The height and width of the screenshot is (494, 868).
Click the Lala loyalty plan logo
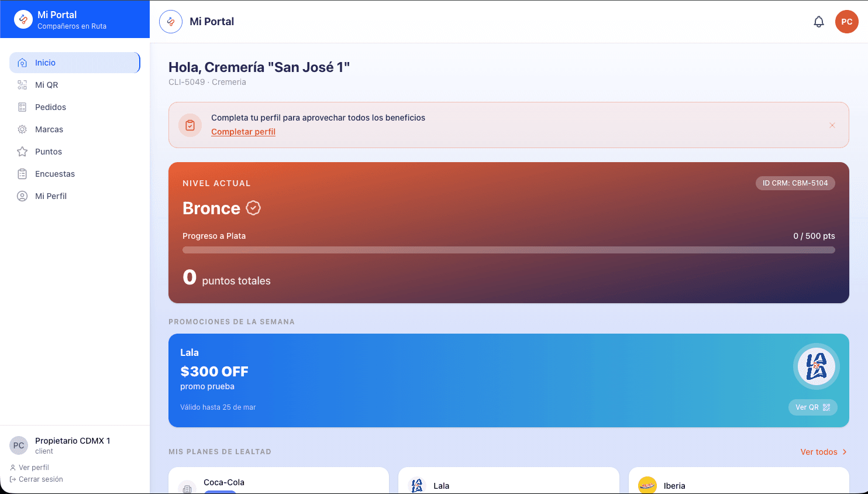click(417, 485)
